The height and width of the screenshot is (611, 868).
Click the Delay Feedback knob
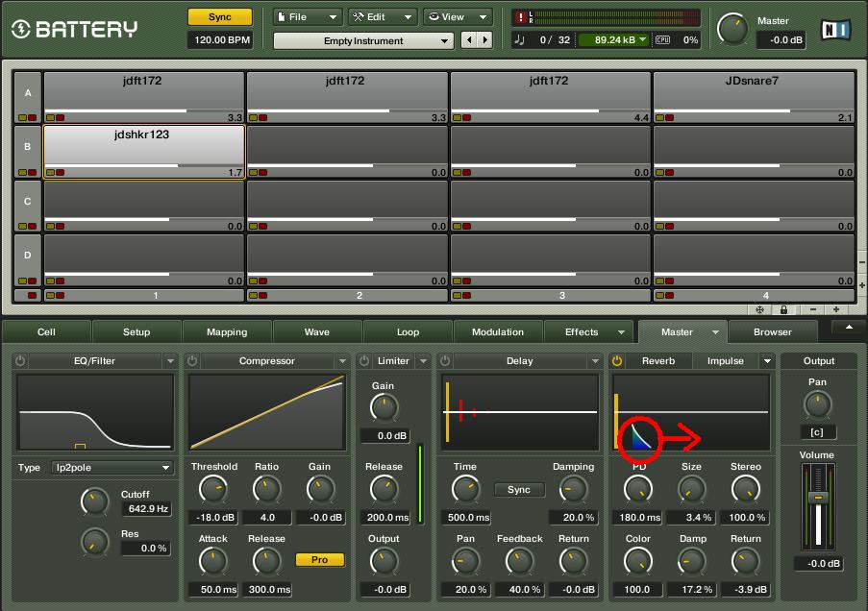(519, 561)
